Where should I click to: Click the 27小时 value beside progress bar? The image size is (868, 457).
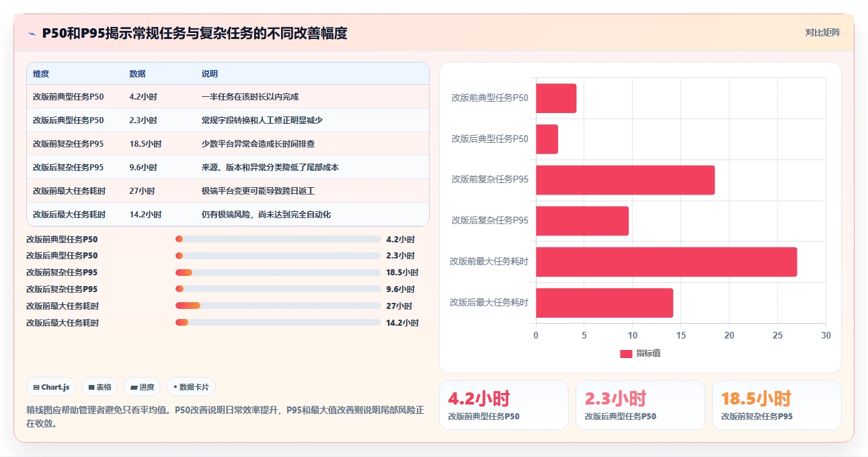399,306
